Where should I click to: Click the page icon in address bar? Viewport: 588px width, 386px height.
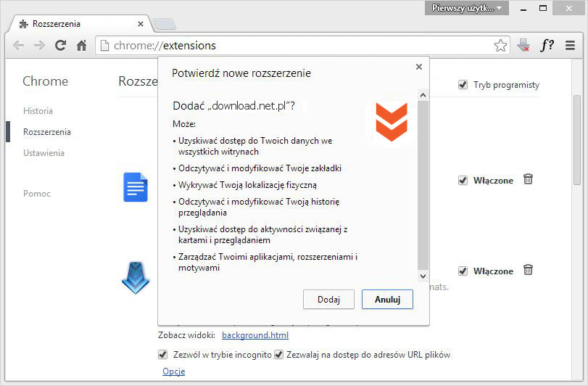(104, 46)
